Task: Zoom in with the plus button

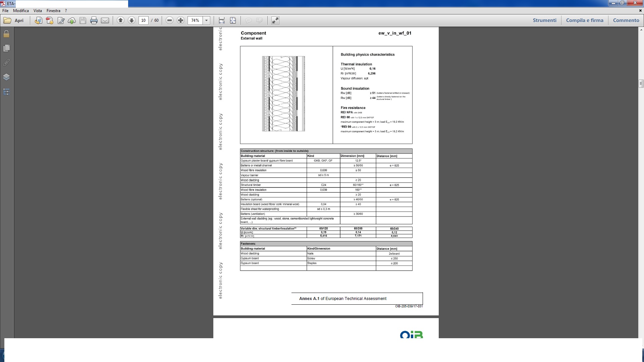Action: (x=180, y=20)
